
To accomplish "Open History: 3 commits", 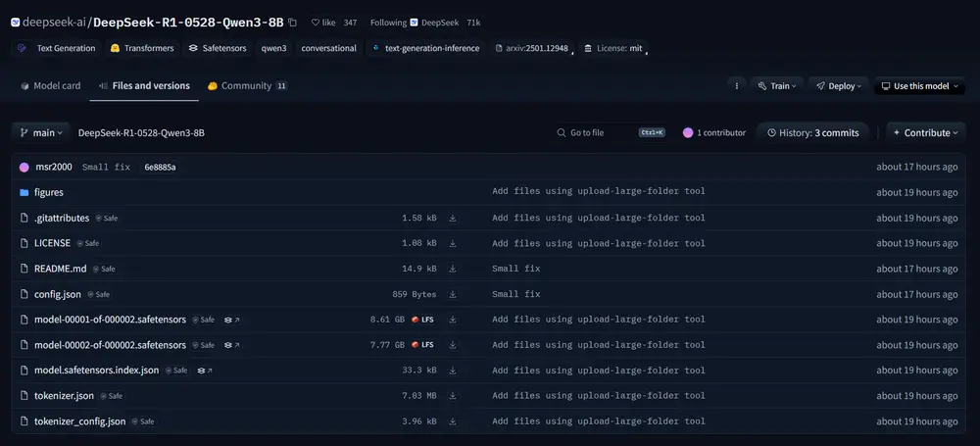I will click(x=813, y=132).
